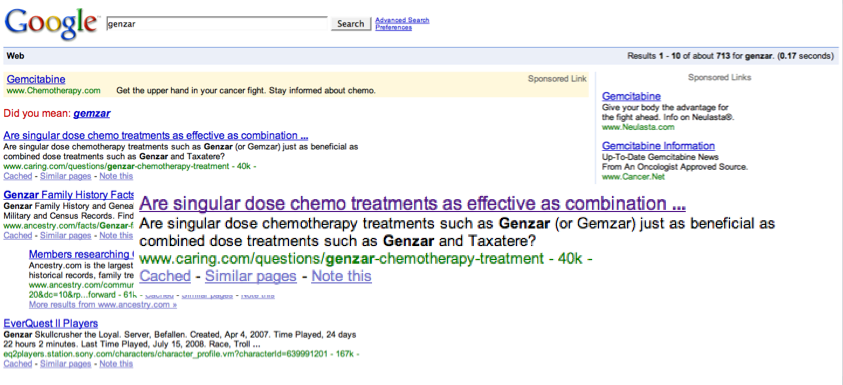The height and width of the screenshot is (385, 843).
Task: Click Cached under the EverQuest II Players result
Action: click(18, 363)
